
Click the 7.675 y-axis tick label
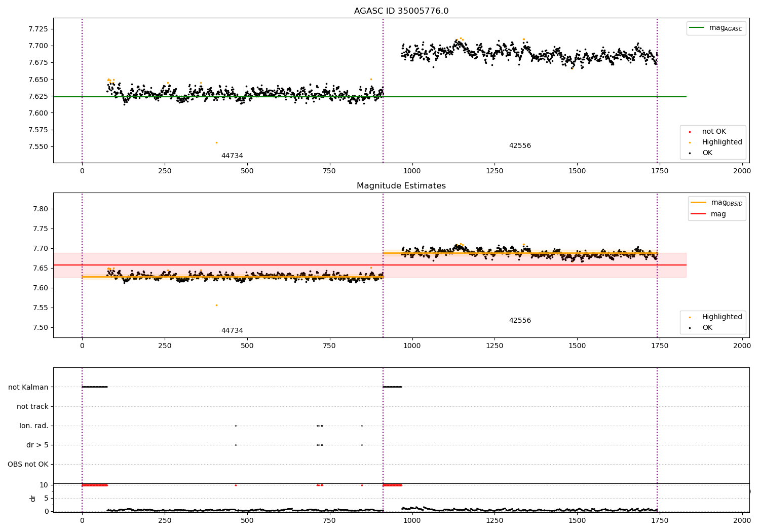click(38, 63)
